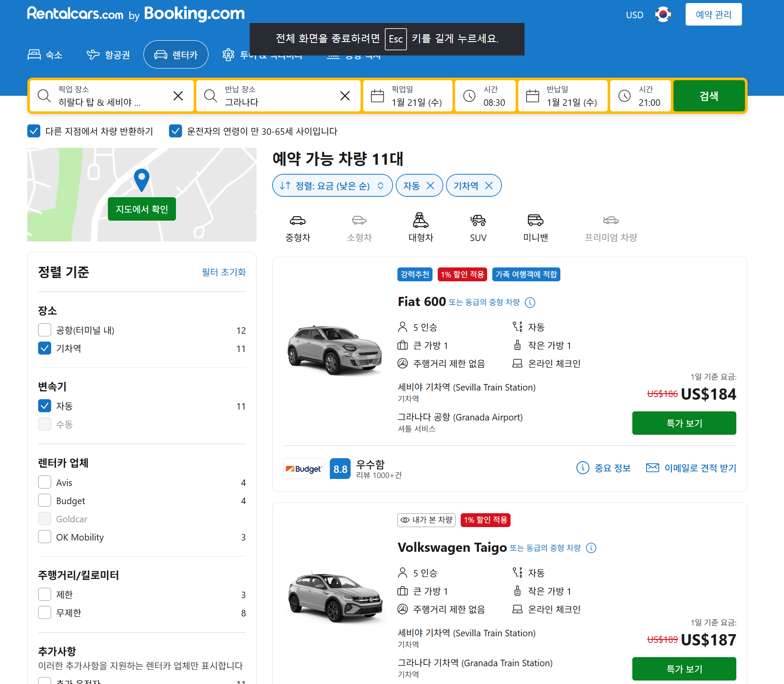Uncheck the 기차역 location filter
784x684 pixels.
[45, 349]
